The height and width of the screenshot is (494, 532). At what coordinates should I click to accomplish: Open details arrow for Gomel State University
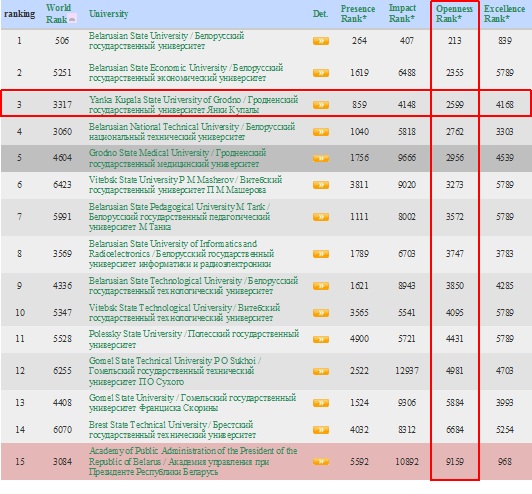[321, 403]
